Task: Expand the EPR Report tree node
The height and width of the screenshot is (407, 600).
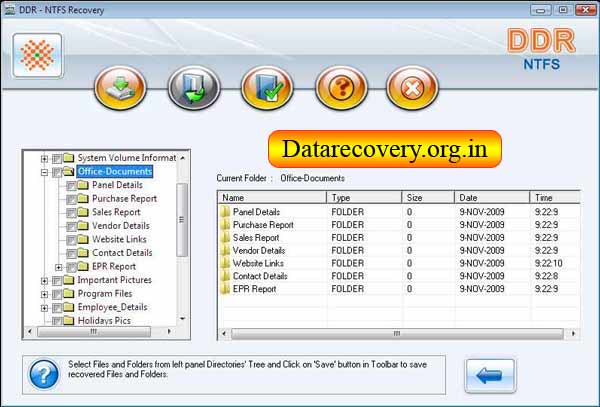Action: [x=59, y=267]
